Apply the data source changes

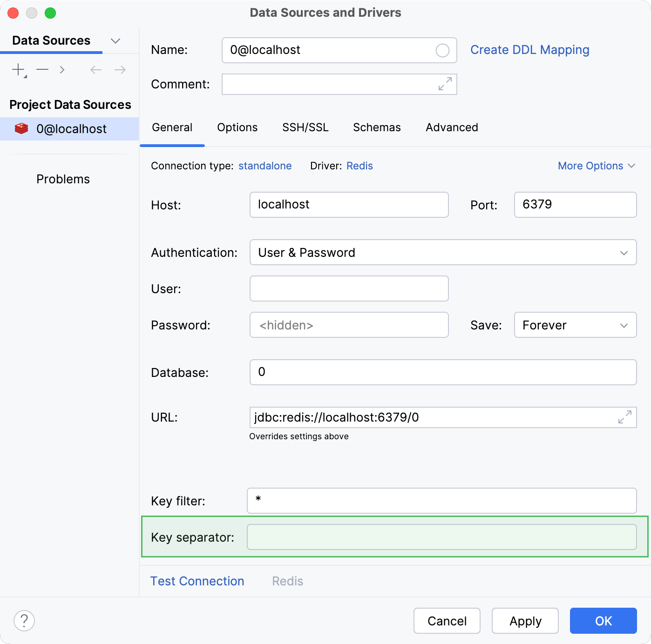[525, 620]
